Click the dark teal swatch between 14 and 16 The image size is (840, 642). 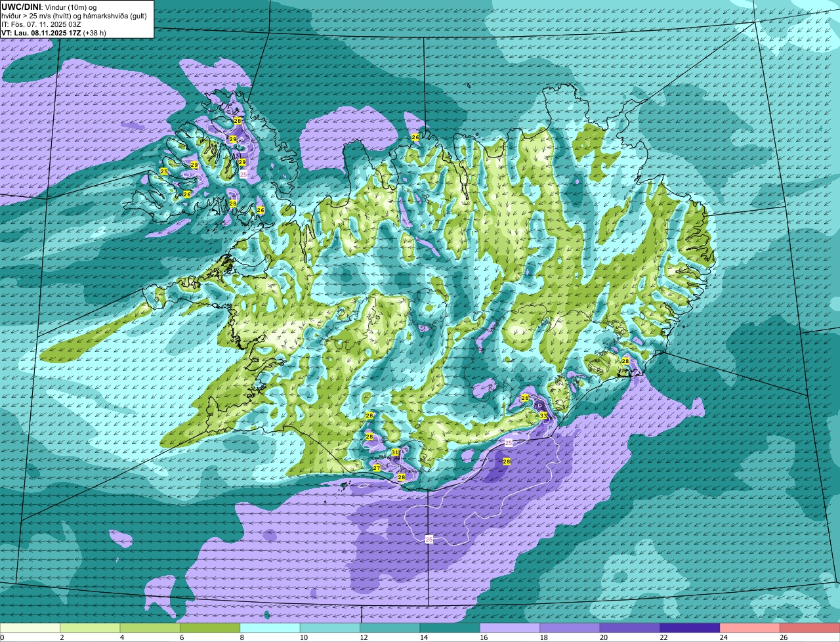pyautogui.click(x=450, y=628)
